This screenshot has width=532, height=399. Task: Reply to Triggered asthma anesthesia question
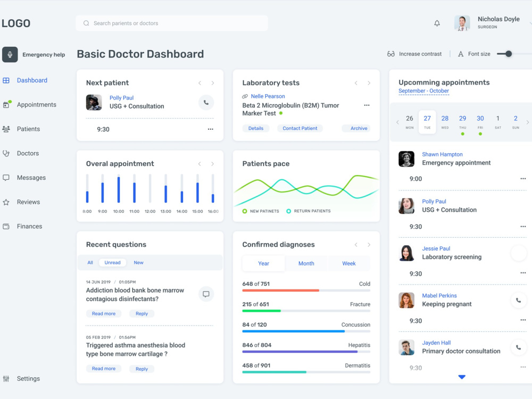[142, 369]
